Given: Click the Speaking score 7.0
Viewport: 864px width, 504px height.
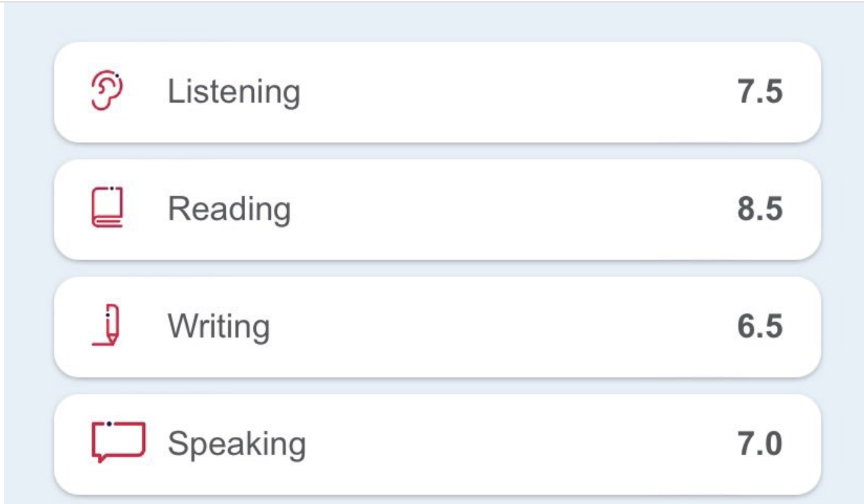Looking at the screenshot, I should [760, 444].
